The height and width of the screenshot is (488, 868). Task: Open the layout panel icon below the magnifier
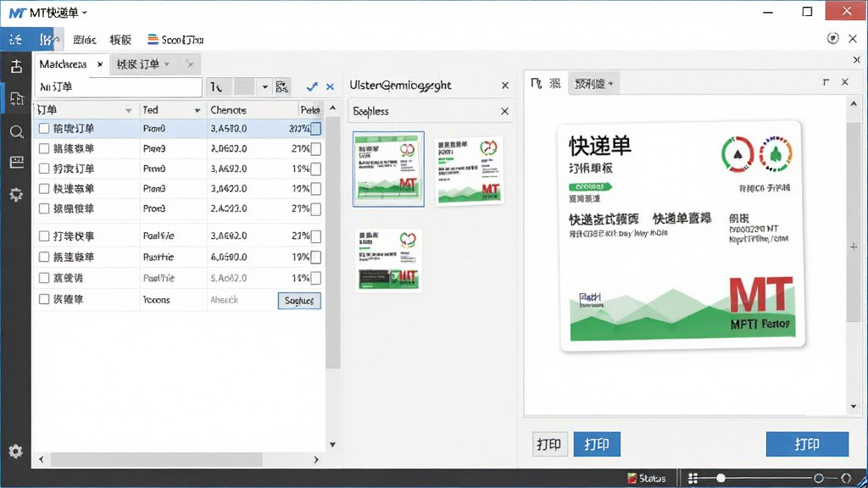17,163
